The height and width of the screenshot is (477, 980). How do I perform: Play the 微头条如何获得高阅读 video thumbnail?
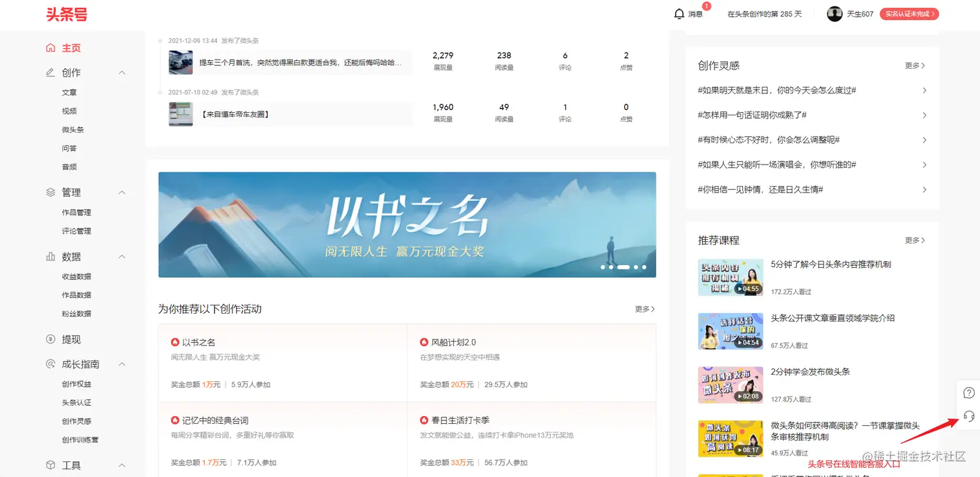[730, 439]
